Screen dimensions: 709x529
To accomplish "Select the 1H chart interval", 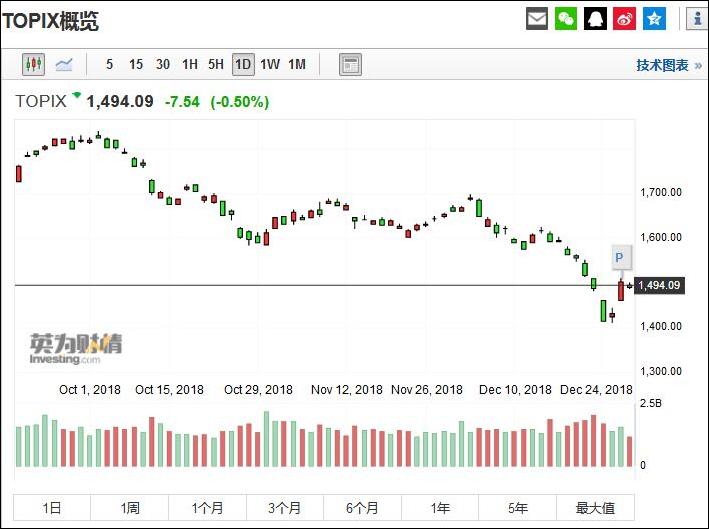I will coord(189,65).
